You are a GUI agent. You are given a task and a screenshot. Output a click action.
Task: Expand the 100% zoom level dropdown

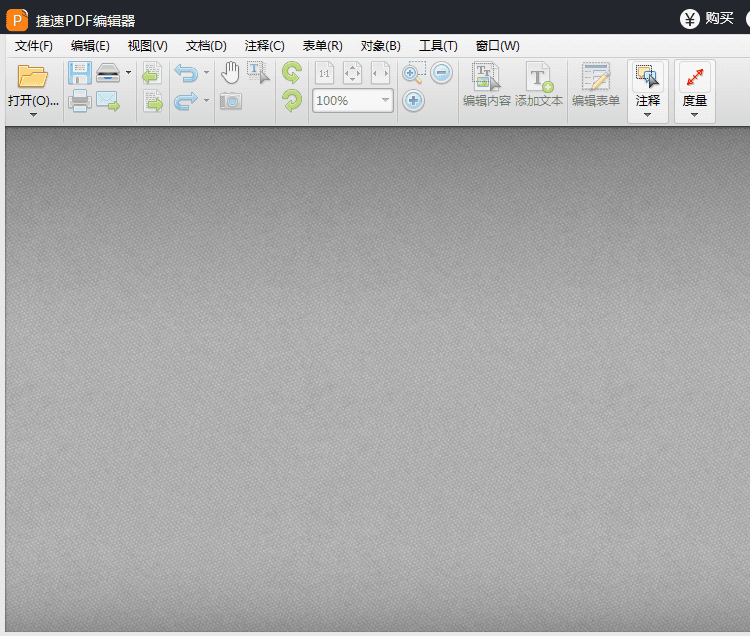pos(385,101)
